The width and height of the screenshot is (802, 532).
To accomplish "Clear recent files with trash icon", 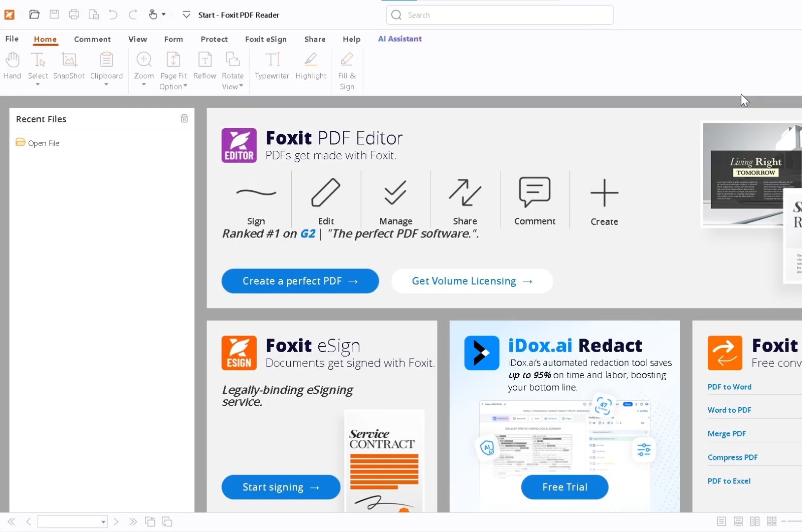I will pos(184,118).
